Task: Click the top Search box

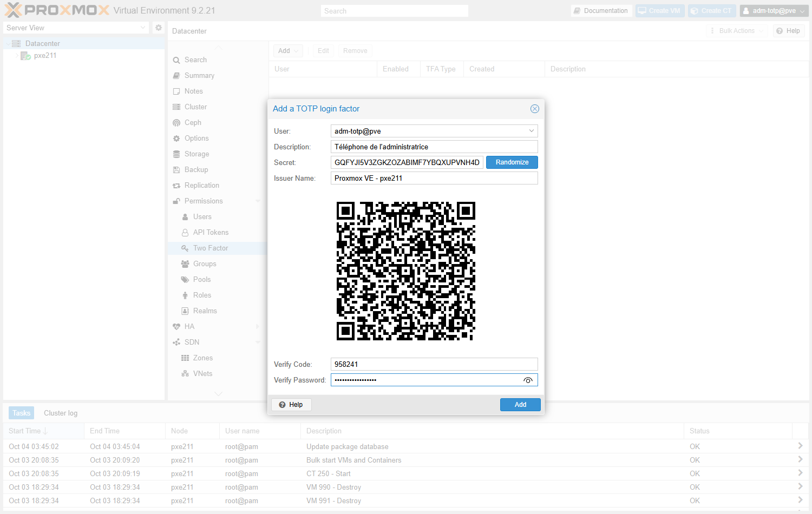Action: tap(395, 11)
